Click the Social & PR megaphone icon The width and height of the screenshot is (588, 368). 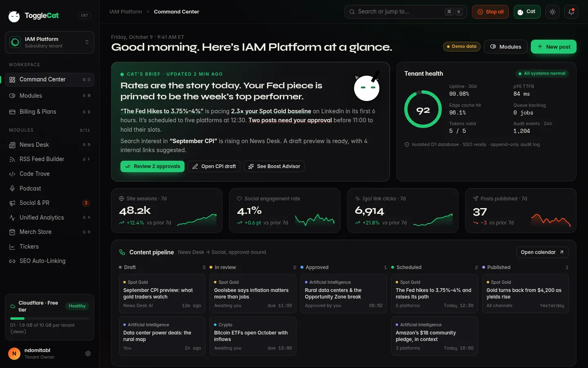(x=12, y=203)
